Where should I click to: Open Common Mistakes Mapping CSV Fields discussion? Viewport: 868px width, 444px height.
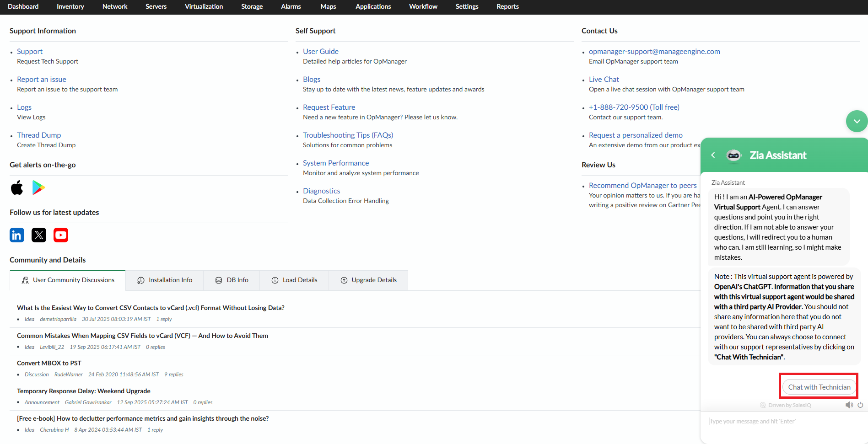[142, 336]
